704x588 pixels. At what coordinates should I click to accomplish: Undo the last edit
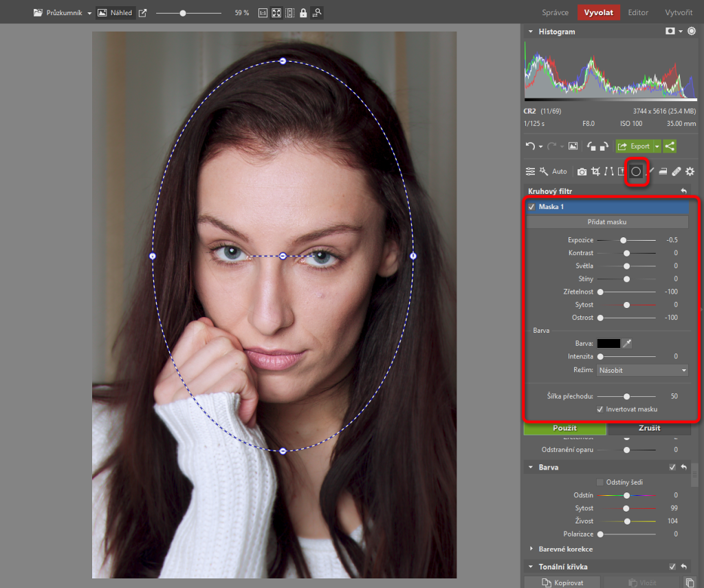click(x=530, y=146)
